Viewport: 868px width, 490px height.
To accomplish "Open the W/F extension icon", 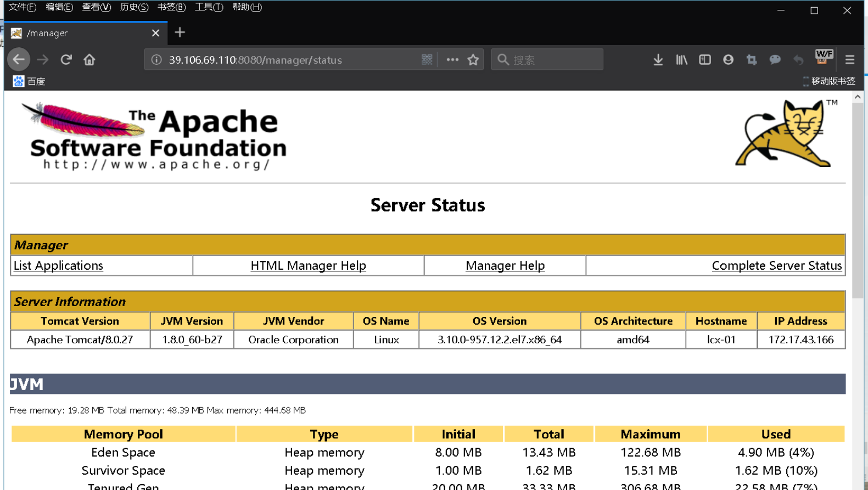I will [824, 57].
